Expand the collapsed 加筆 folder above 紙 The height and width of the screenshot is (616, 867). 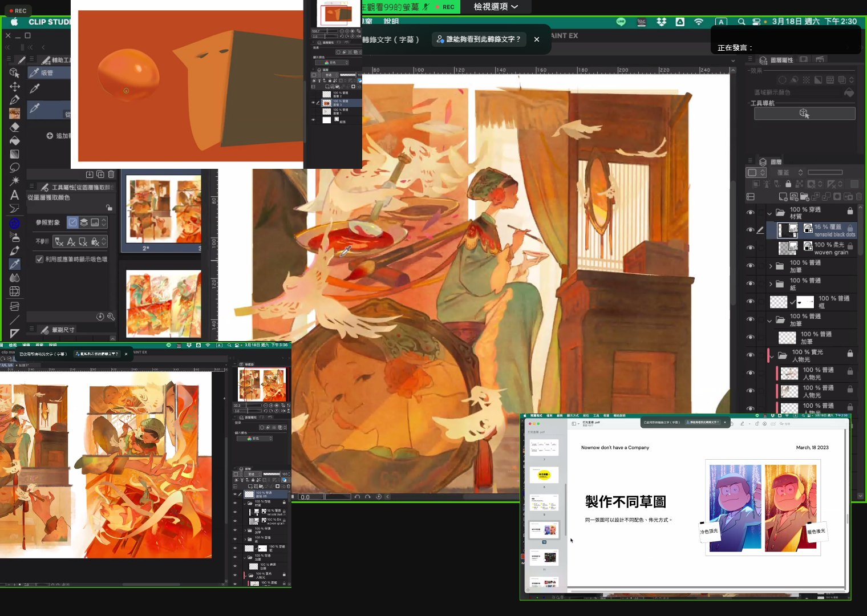[771, 266]
